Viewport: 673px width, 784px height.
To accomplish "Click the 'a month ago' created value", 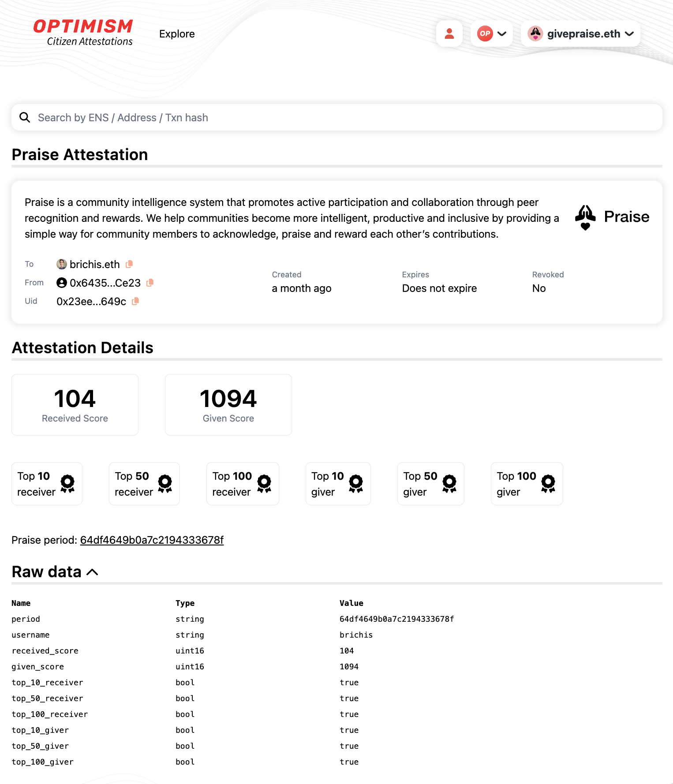I will (x=302, y=288).
